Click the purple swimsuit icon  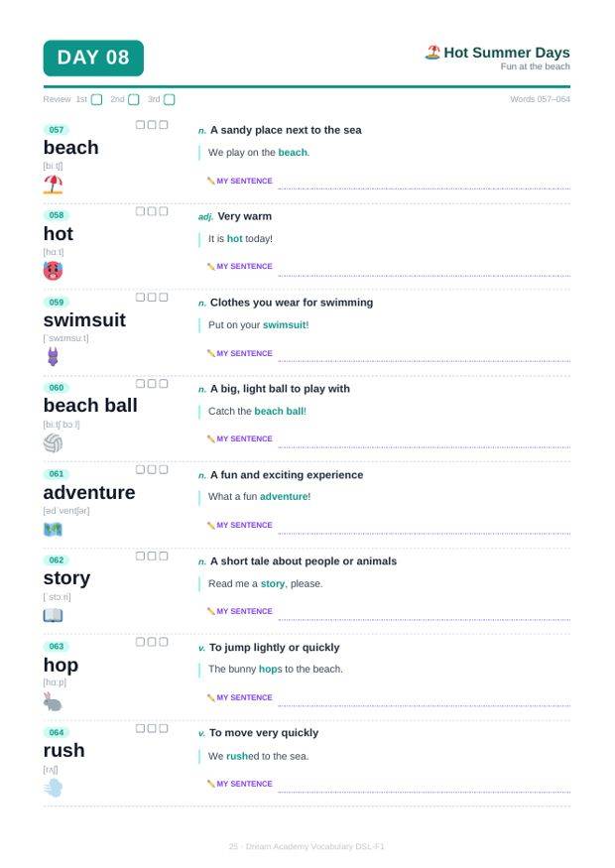pos(54,356)
